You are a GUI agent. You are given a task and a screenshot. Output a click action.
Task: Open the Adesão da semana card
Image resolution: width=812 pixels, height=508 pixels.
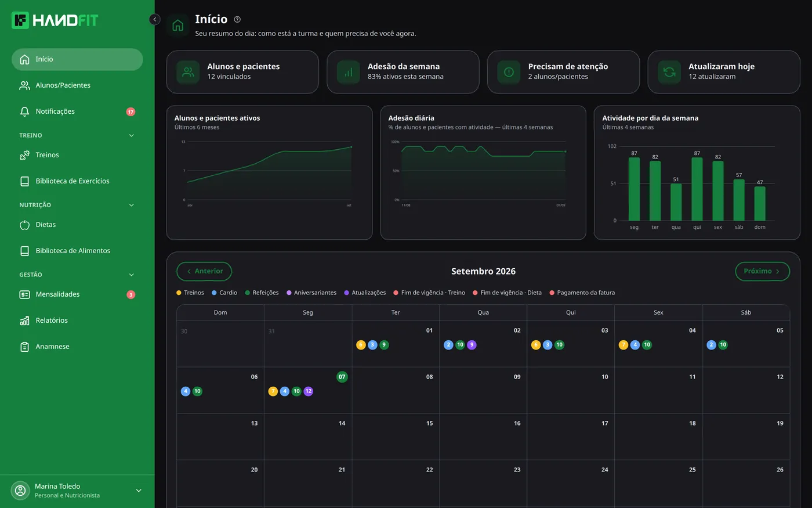click(x=403, y=72)
